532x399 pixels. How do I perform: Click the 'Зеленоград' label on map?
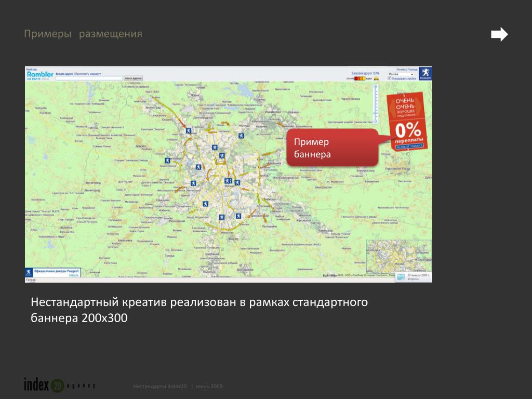[153, 107]
